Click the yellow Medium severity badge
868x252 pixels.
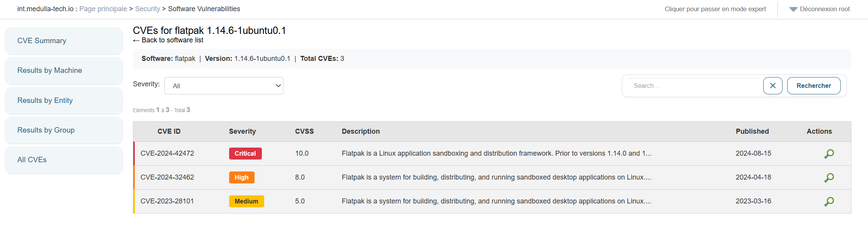tap(246, 201)
